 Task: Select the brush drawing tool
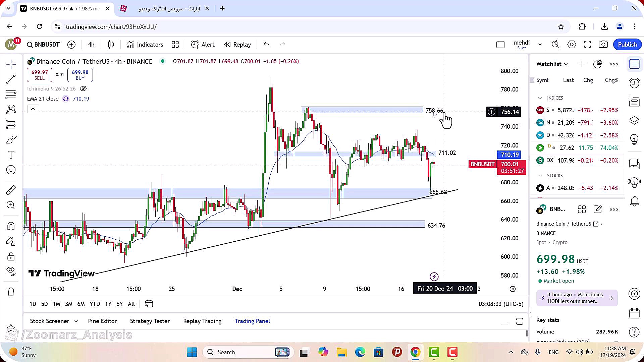[x=11, y=140]
